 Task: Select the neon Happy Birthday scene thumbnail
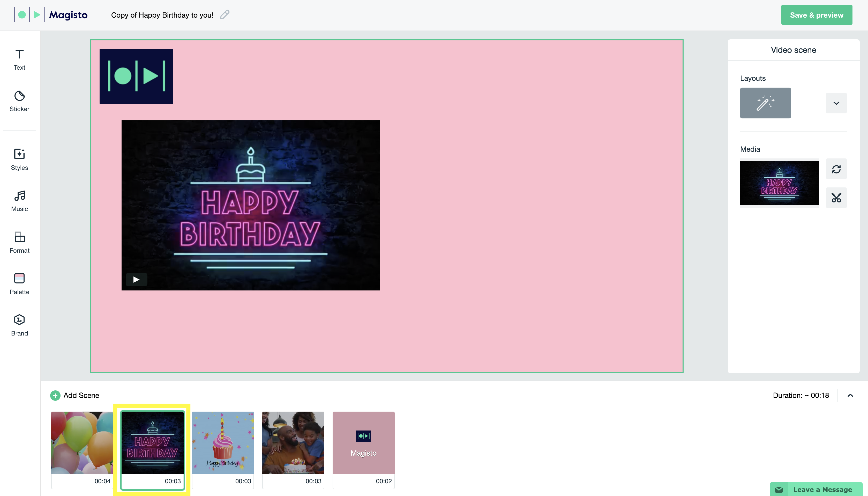coord(152,442)
